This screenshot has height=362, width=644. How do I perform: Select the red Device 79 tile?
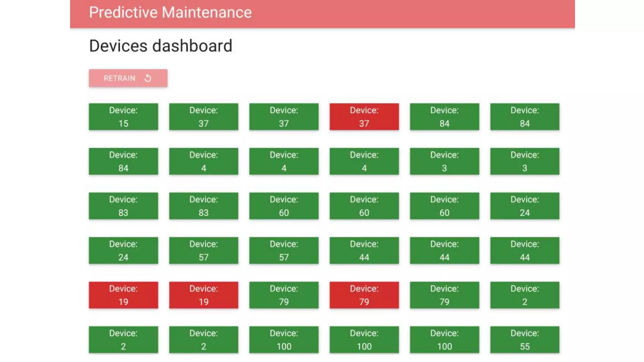364,295
